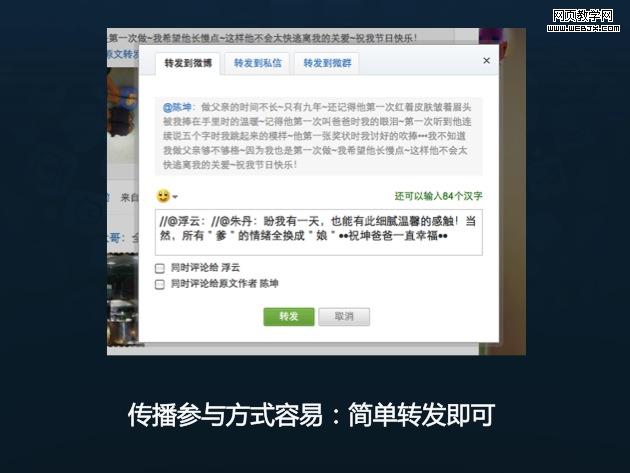Click the green 转发 button
Viewport: 630px width, 473px height.
289,317
